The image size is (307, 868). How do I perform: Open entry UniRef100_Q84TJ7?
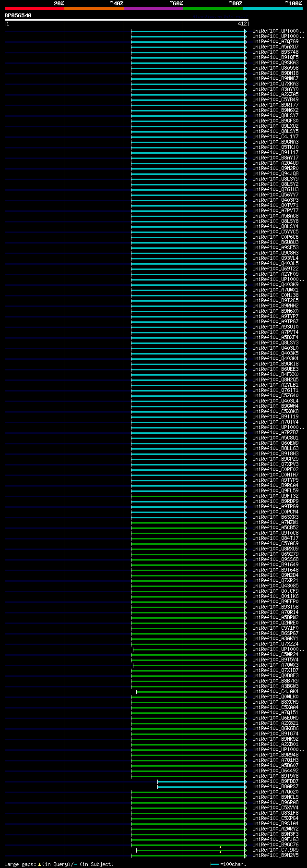point(275,538)
